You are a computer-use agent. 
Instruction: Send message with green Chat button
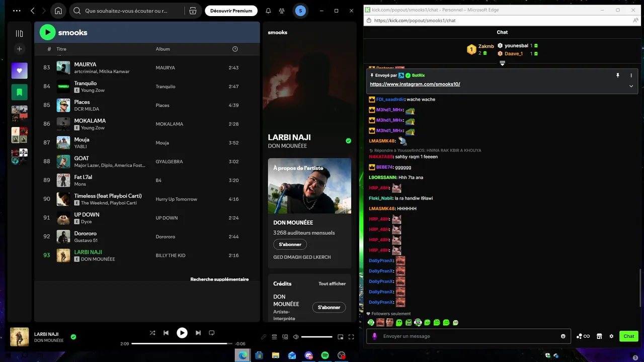tap(629, 336)
